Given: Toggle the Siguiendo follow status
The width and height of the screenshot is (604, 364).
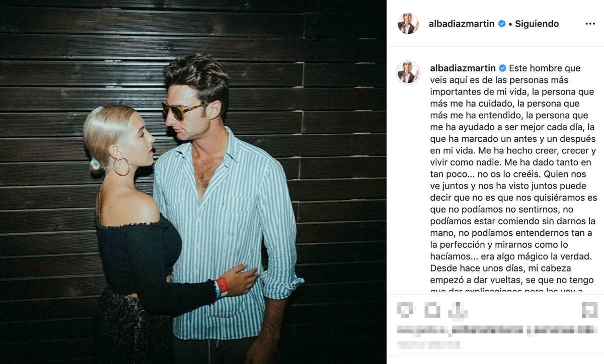Looking at the screenshot, I should [537, 24].
